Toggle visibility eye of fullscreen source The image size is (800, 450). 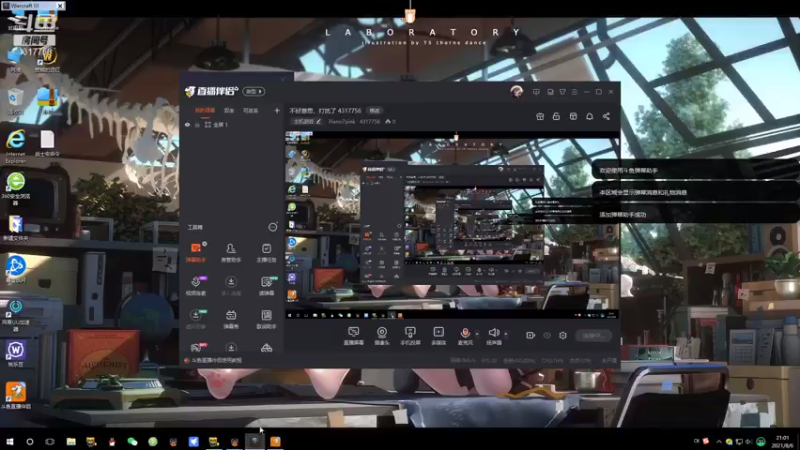187,124
